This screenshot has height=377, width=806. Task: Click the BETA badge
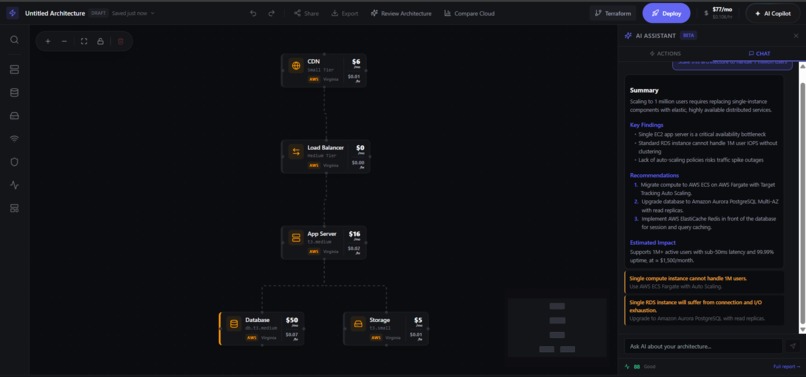pyautogui.click(x=688, y=36)
